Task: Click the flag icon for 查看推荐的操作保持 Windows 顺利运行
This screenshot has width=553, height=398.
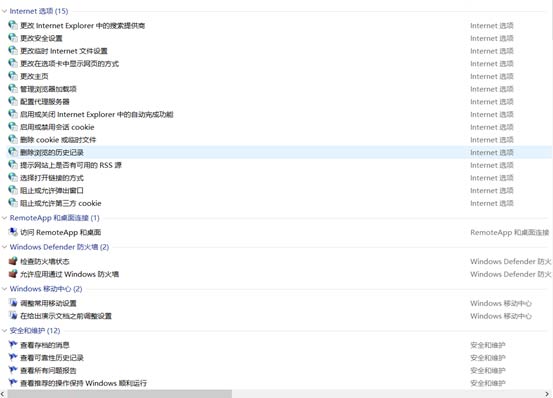Action: tap(13, 382)
